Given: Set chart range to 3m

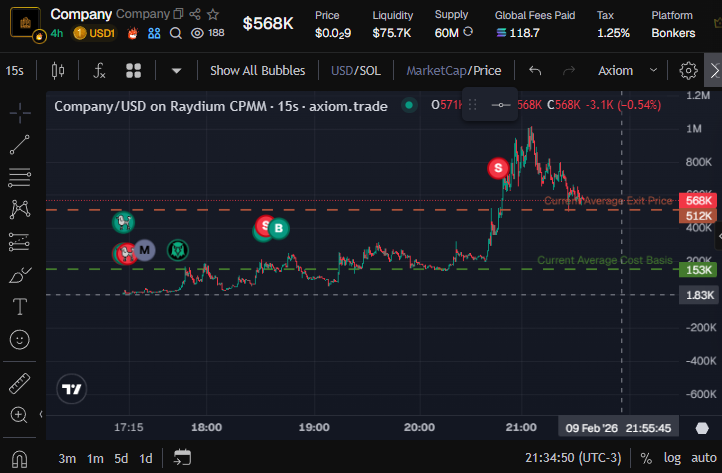Looking at the screenshot, I should coord(67,458).
